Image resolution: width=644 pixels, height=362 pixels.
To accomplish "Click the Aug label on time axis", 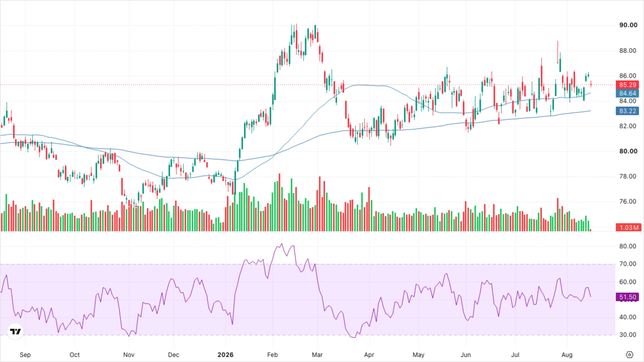I will (567, 355).
